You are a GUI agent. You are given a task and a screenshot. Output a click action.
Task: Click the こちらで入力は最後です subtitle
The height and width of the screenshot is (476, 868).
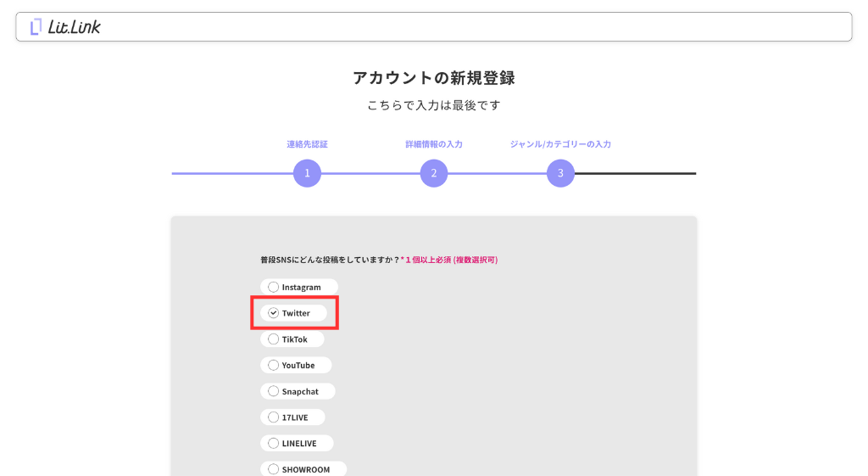[434, 105]
